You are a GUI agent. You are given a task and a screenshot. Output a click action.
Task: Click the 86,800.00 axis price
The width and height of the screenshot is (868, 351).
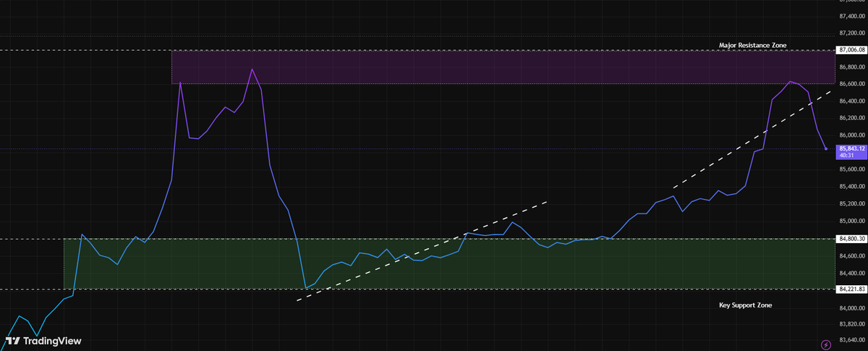(852, 67)
